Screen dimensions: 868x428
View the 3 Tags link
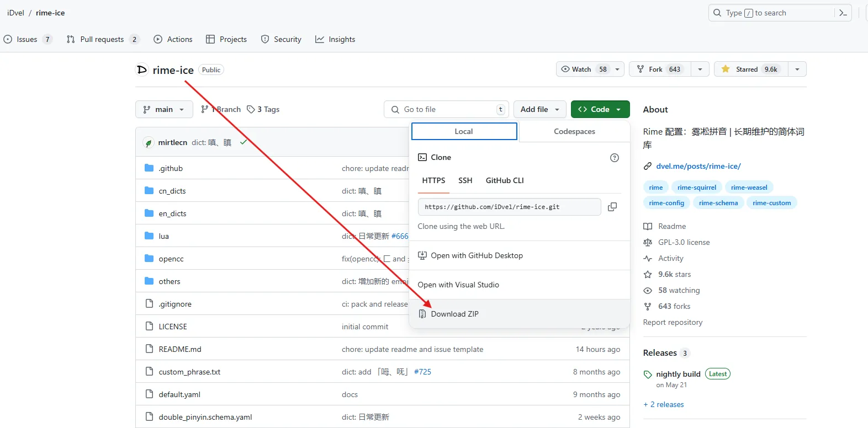click(x=263, y=109)
